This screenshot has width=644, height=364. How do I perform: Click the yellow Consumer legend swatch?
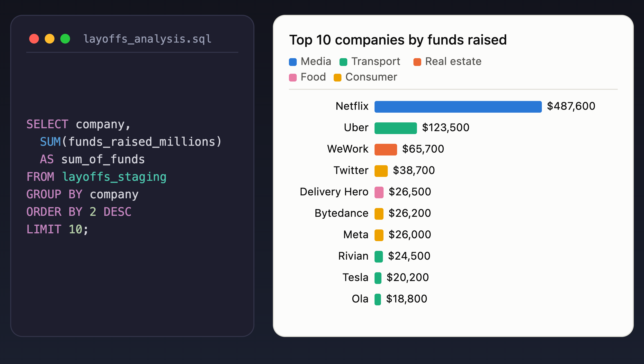click(x=338, y=78)
